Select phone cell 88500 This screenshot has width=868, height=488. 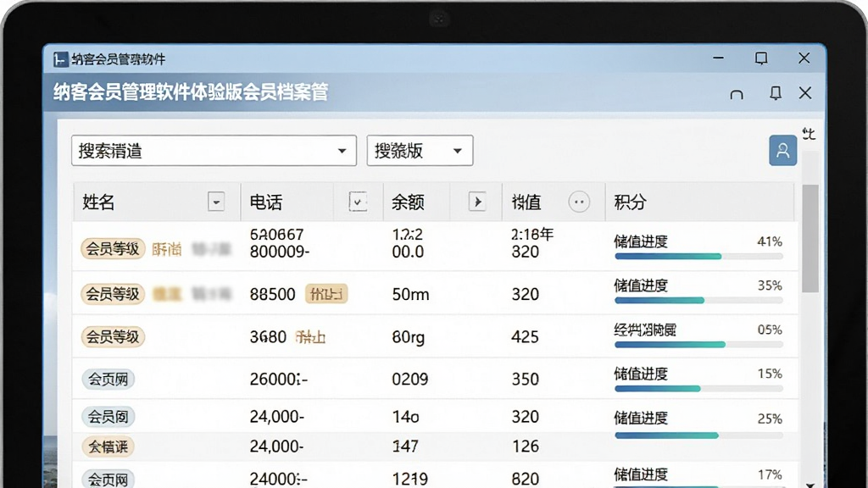pyautogui.click(x=272, y=294)
